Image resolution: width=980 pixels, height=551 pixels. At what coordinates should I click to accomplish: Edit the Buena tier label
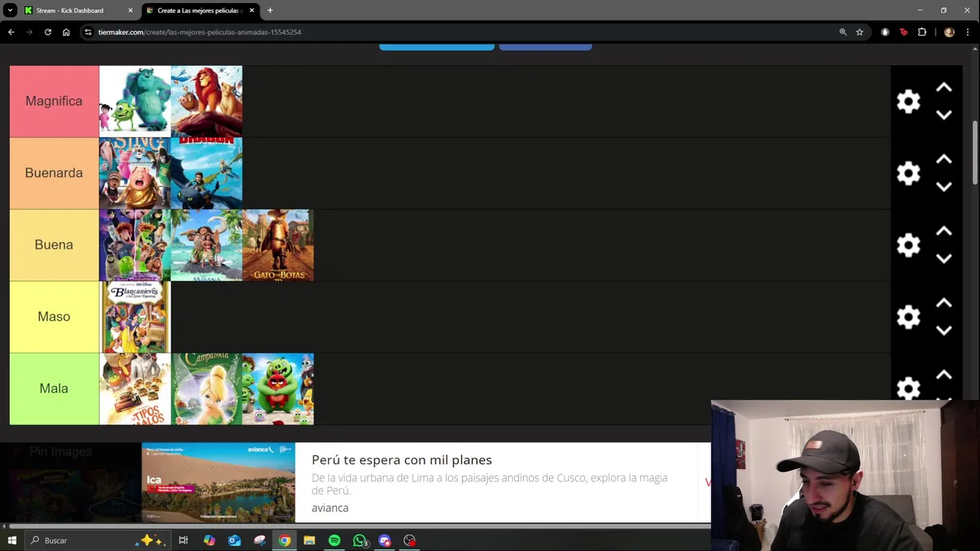click(54, 245)
